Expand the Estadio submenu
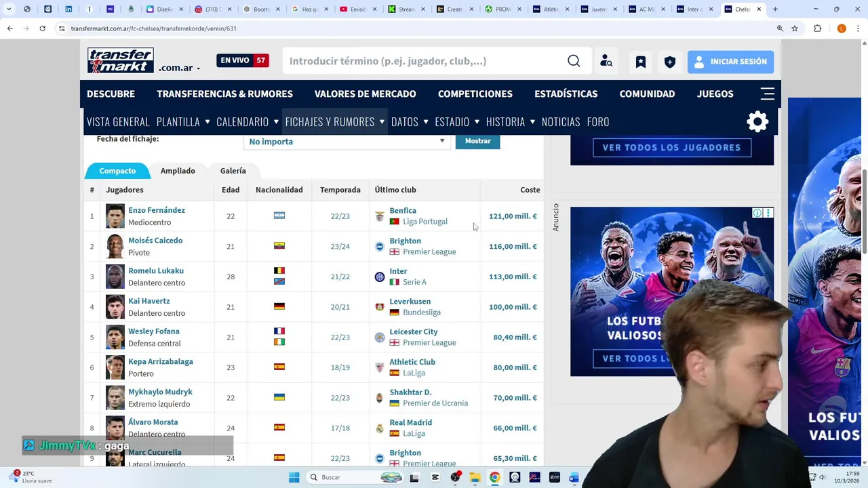This screenshot has height=488, width=868. tap(477, 122)
